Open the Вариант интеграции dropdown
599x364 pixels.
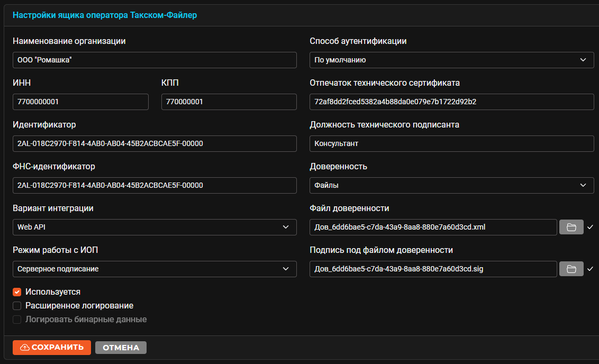pyautogui.click(x=155, y=227)
